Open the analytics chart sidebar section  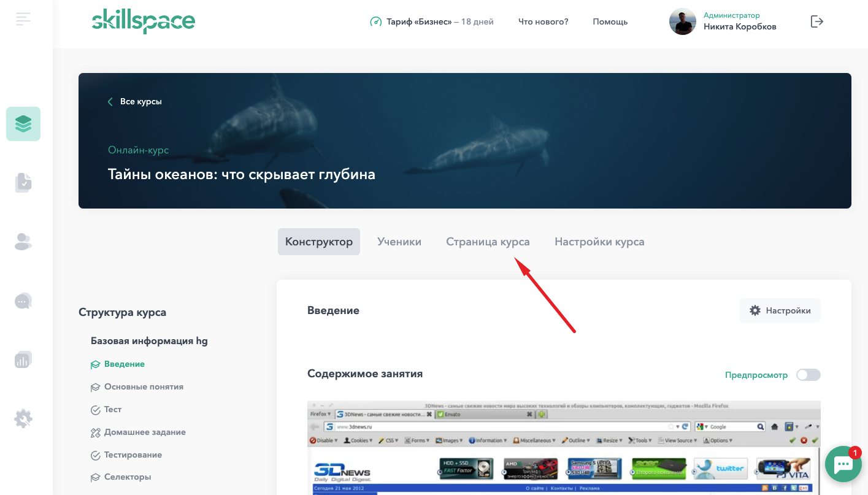[x=23, y=359]
